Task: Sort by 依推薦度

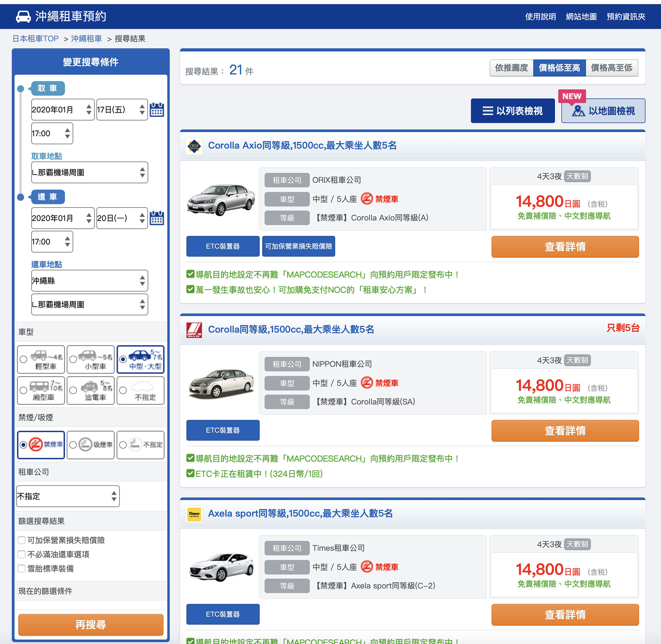Action: (511, 68)
